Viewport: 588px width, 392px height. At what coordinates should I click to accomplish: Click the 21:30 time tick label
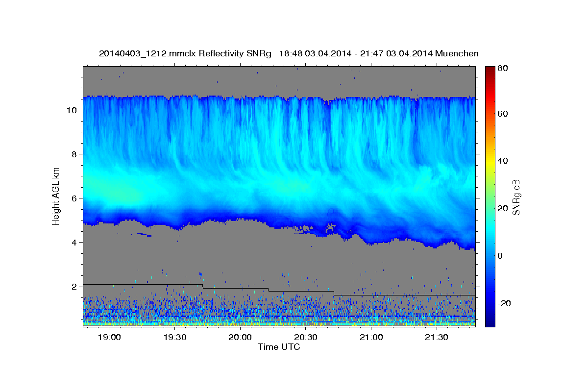click(437, 337)
